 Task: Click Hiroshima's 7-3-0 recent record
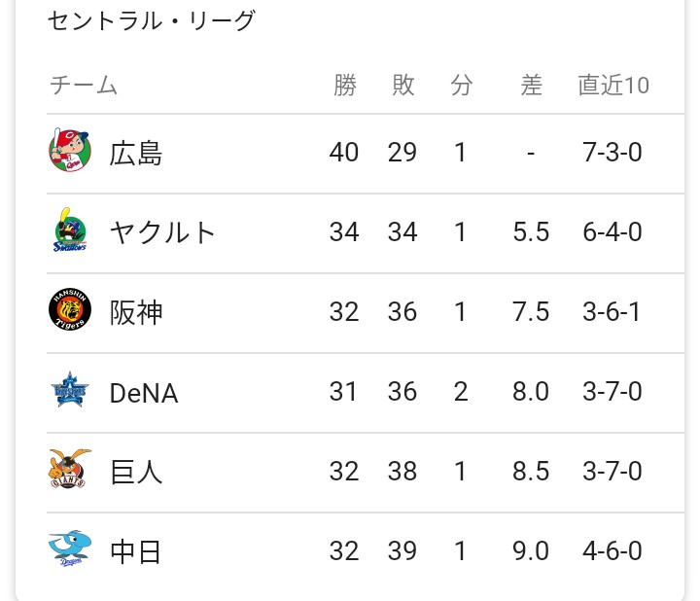[612, 153]
